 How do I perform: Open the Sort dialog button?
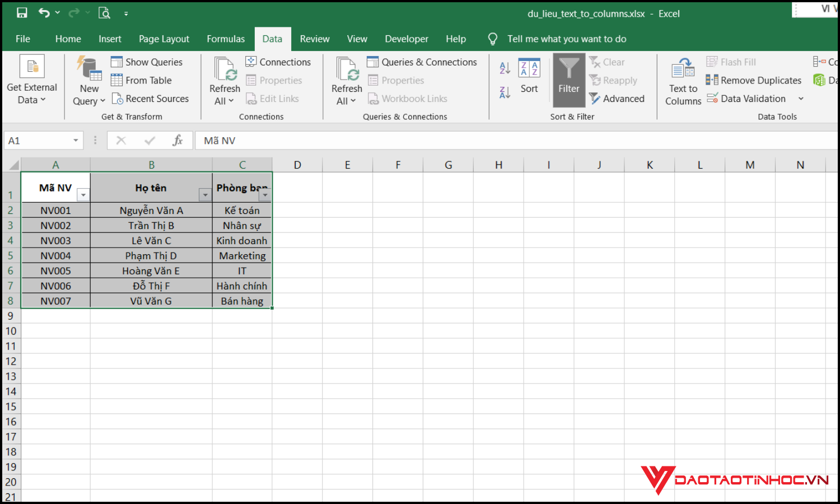[x=529, y=76]
